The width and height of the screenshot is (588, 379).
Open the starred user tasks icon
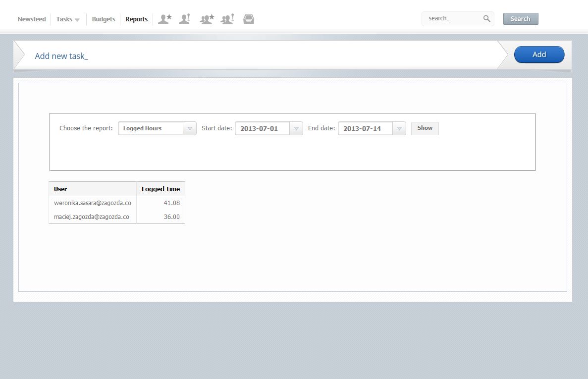[x=164, y=18]
